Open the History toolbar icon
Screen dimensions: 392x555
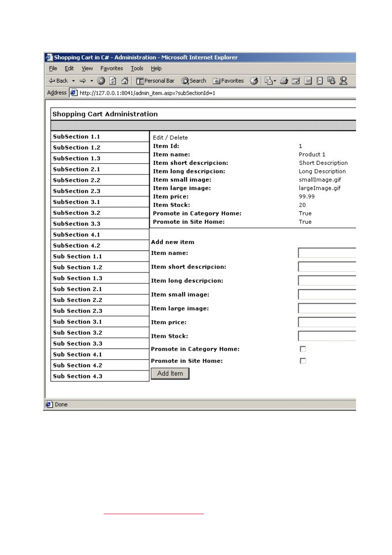[254, 81]
